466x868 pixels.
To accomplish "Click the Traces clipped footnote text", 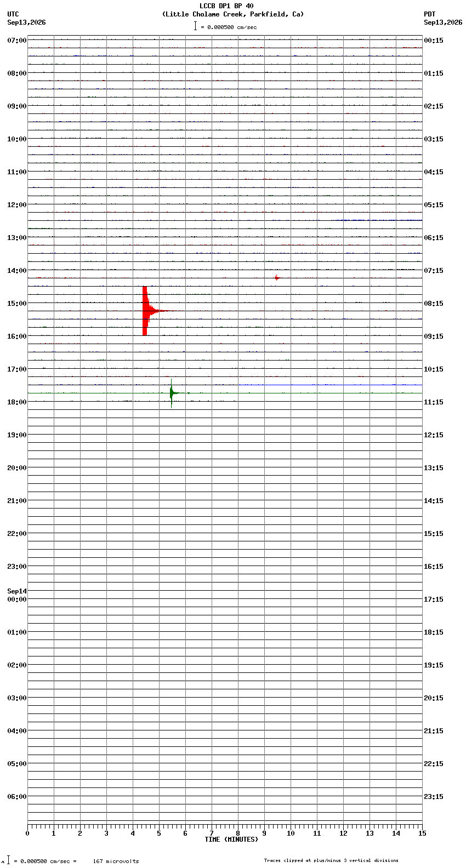I will click(331, 860).
